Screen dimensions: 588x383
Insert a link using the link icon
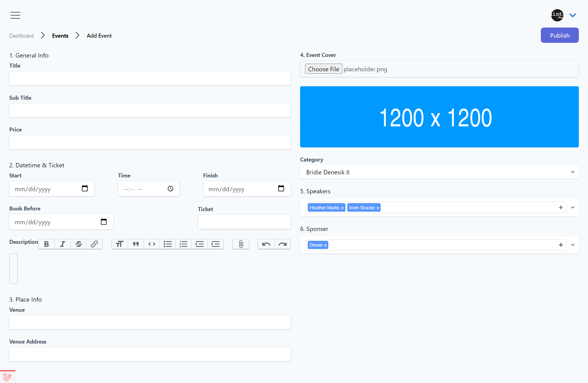click(94, 244)
